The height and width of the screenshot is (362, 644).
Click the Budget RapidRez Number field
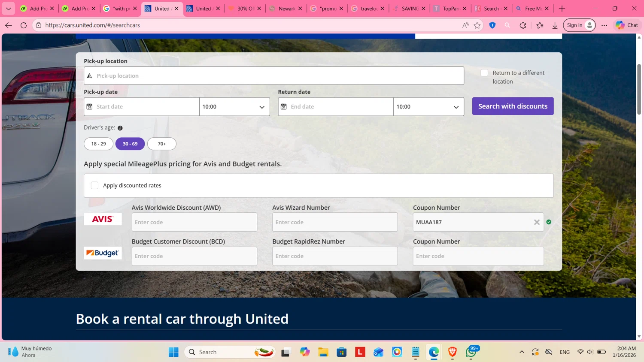335,256
